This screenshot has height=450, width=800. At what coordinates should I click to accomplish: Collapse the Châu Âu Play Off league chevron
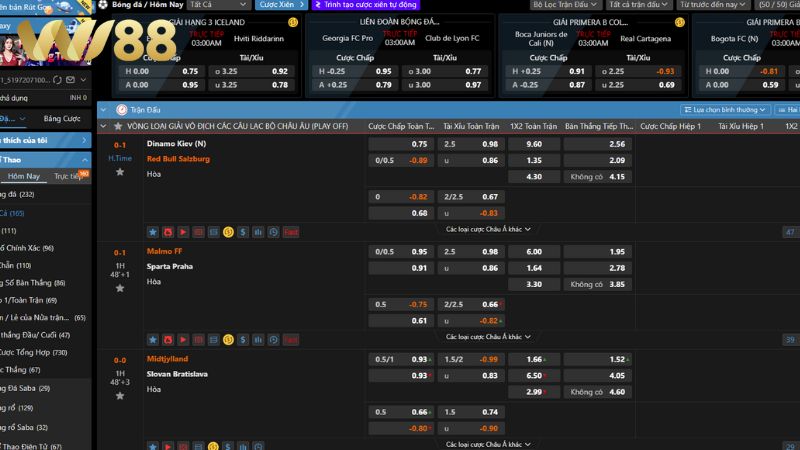(104, 126)
